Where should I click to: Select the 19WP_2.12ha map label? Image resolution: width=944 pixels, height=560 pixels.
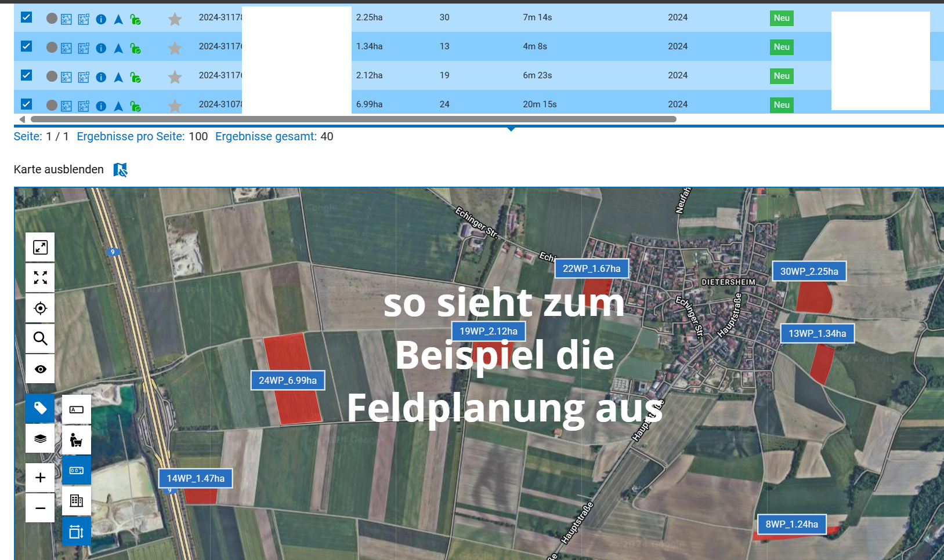pyautogui.click(x=489, y=331)
